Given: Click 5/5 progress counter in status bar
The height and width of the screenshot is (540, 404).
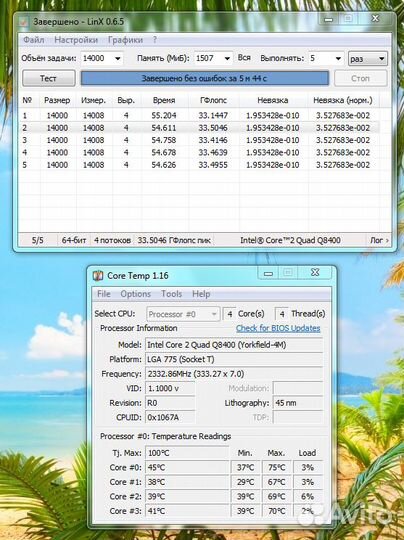Looking at the screenshot, I should (38, 240).
